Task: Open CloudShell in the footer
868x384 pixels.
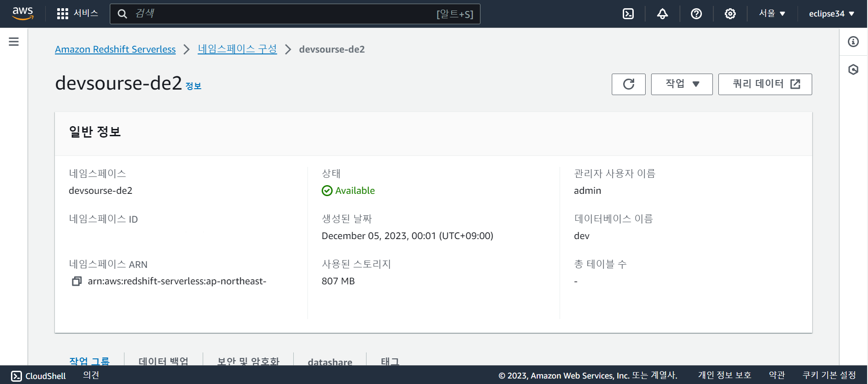Action: coord(38,376)
